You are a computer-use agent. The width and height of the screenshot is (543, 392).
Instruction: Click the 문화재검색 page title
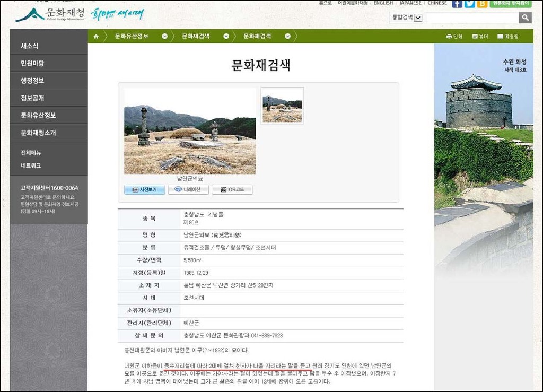pyautogui.click(x=261, y=65)
